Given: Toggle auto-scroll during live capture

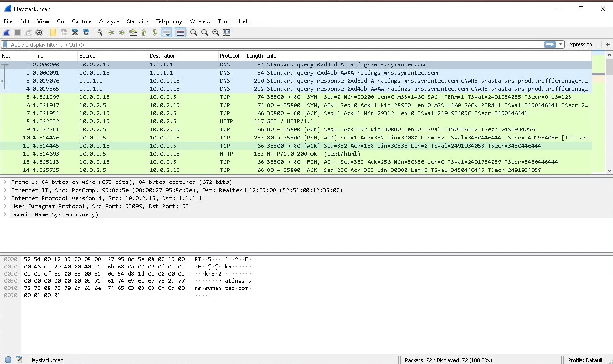Looking at the screenshot, I should pos(166,32).
